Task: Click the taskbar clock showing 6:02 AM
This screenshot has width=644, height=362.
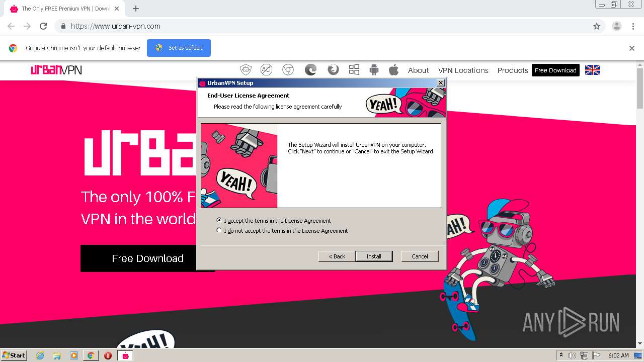Action: 618,355
